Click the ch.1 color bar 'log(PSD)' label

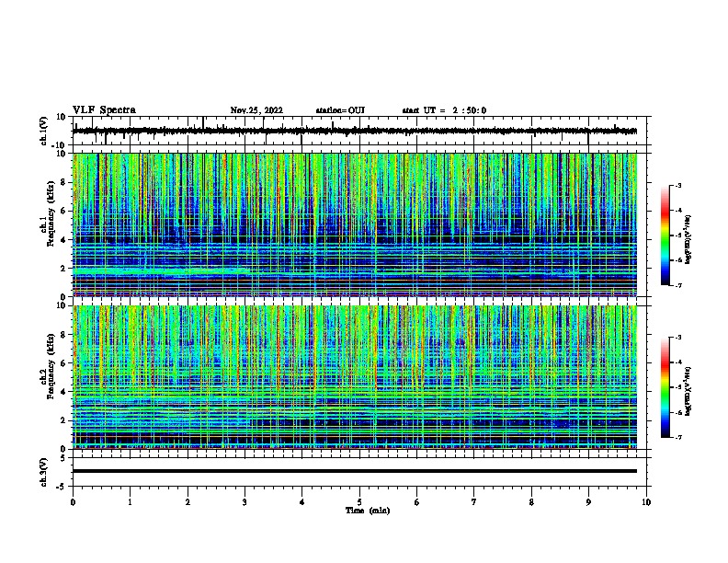pyautogui.click(x=688, y=239)
